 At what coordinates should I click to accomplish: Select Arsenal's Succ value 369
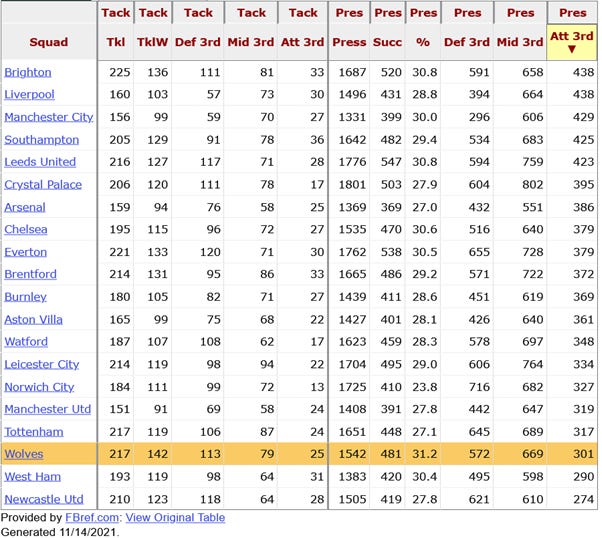click(x=391, y=207)
